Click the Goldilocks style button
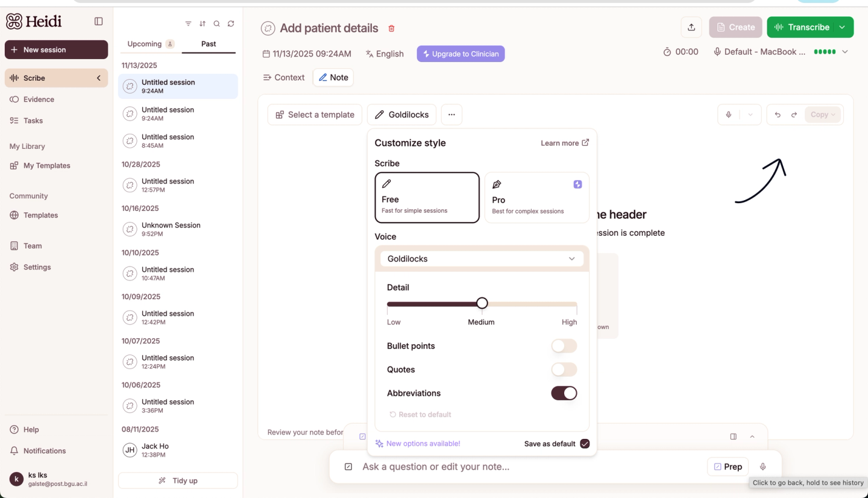 (402, 115)
